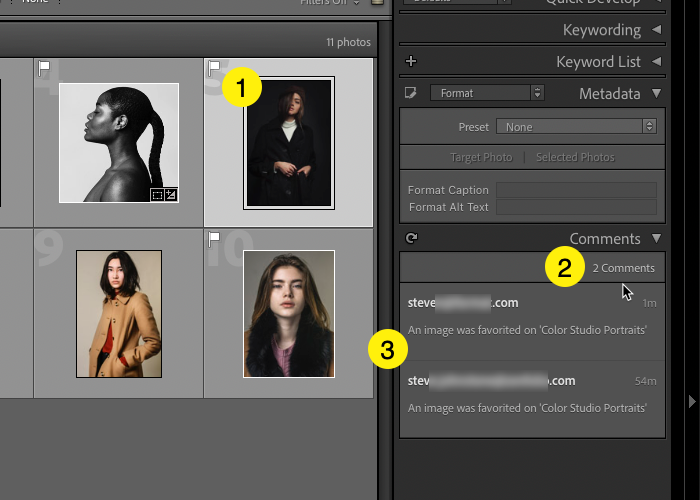Collapse the Metadata panel

(x=656, y=93)
